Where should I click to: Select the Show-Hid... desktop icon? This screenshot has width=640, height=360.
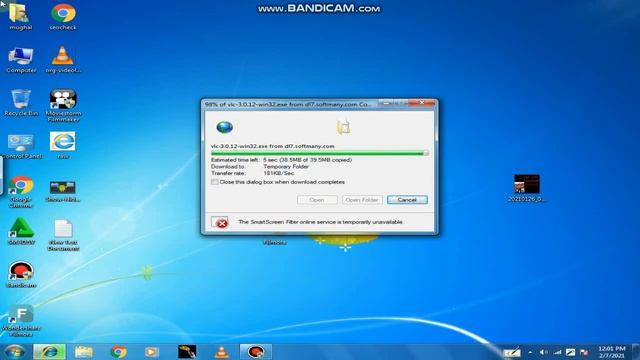[x=62, y=191]
